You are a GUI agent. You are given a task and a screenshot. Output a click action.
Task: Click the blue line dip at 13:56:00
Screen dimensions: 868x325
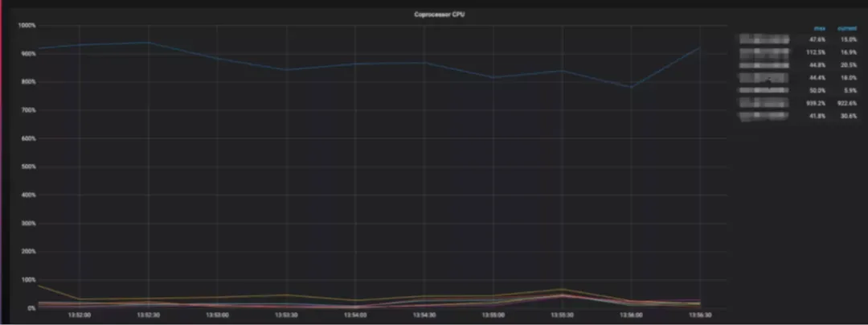click(632, 87)
